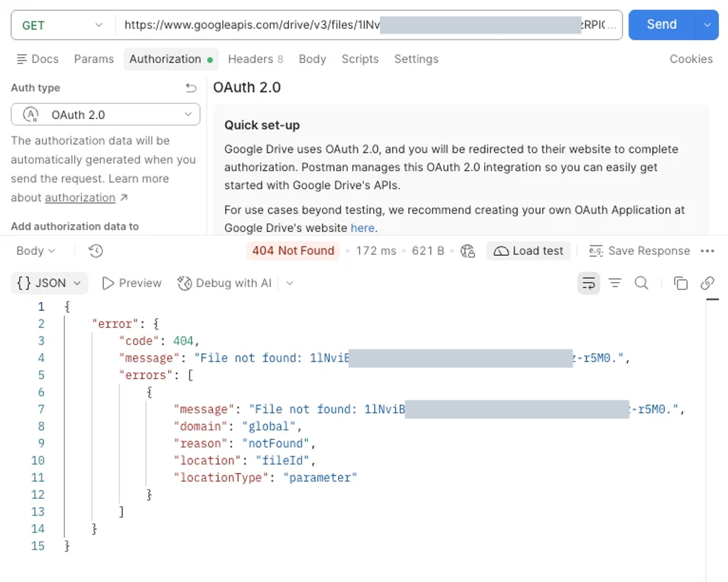Open the GET method dropdown
The image size is (728, 582).
click(x=63, y=25)
